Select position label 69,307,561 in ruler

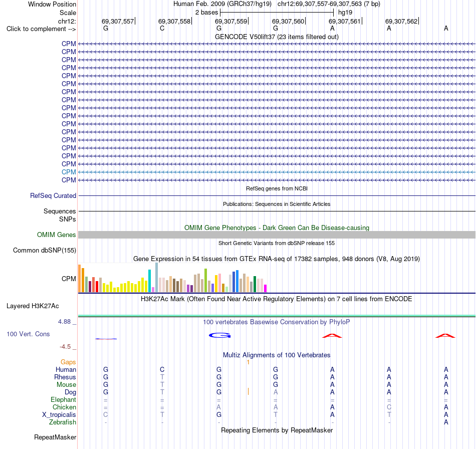(345, 21)
